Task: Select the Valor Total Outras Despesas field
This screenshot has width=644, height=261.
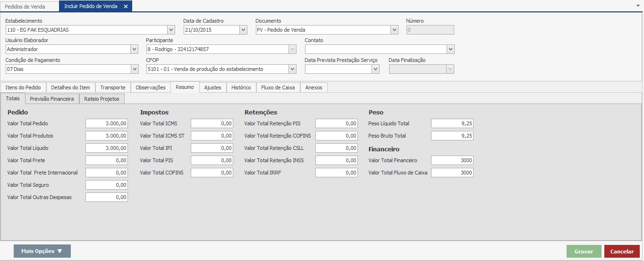Action: click(107, 197)
